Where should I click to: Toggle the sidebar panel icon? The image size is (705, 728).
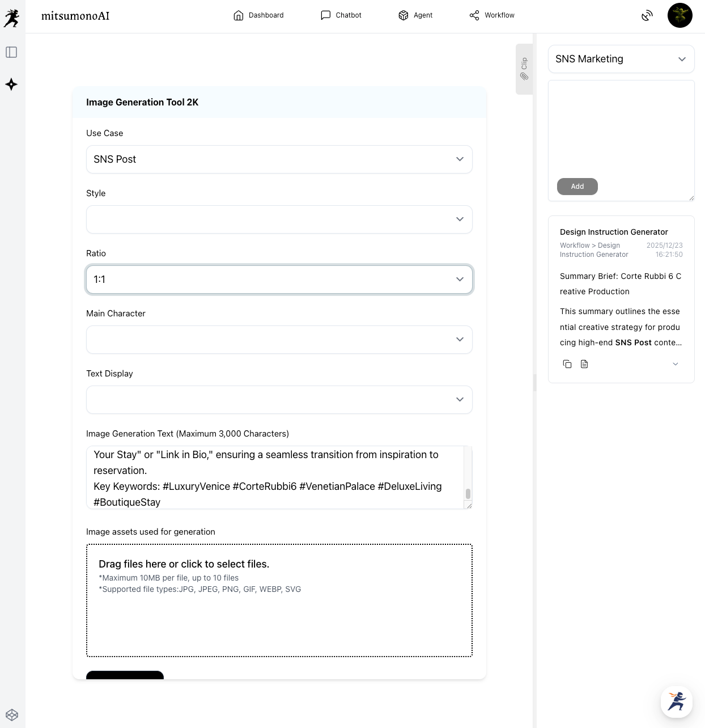click(x=11, y=52)
